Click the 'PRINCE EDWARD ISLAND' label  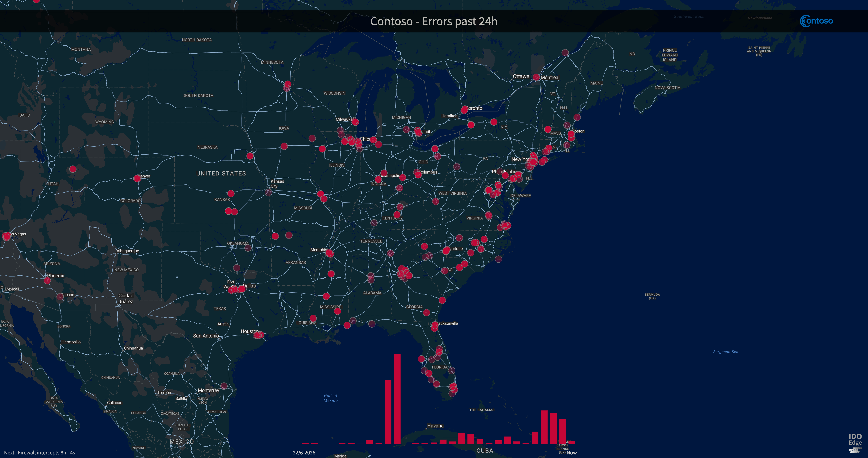tap(669, 55)
